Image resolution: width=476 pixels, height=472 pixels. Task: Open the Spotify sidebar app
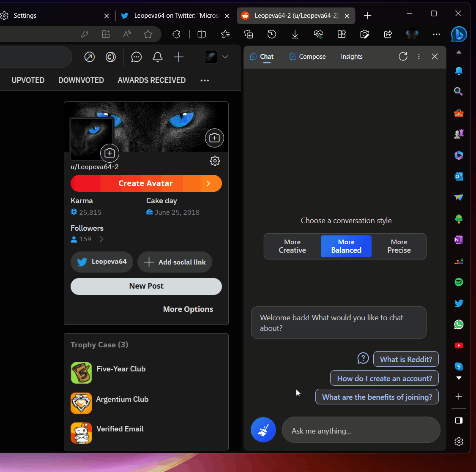(x=459, y=282)
